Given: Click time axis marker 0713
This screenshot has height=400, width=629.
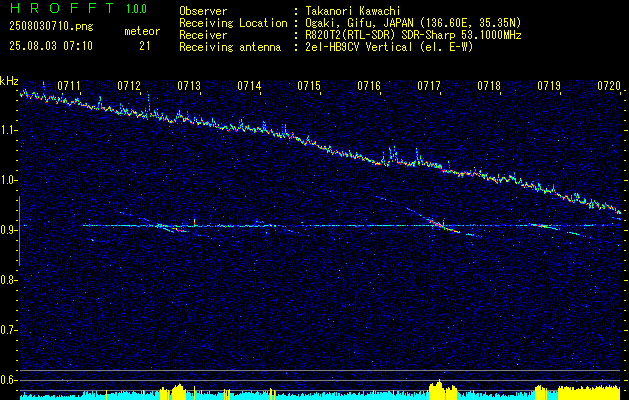Looking at the screenshot, I should 189,86.
